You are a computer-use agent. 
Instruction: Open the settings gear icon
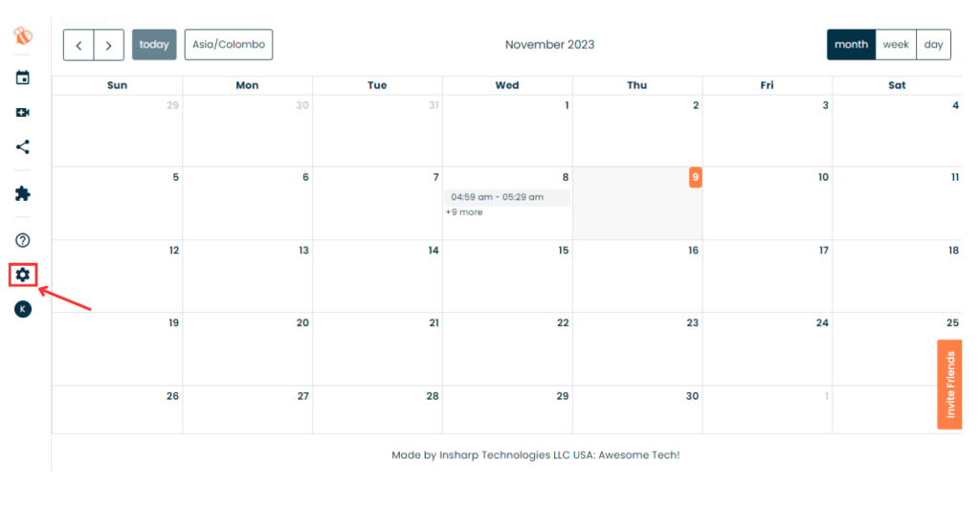[23, 275]
